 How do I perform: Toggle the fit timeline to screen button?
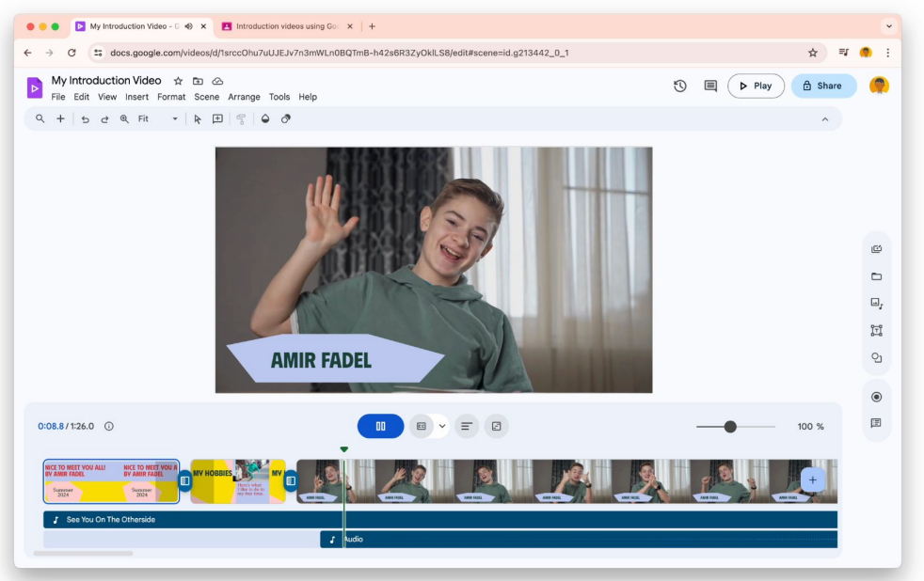click(496, 426)
